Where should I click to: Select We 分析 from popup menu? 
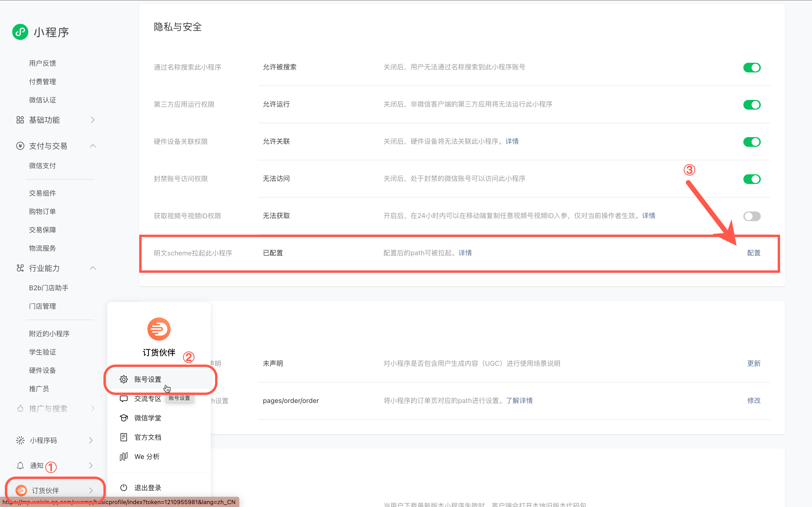tap(147, 456)
